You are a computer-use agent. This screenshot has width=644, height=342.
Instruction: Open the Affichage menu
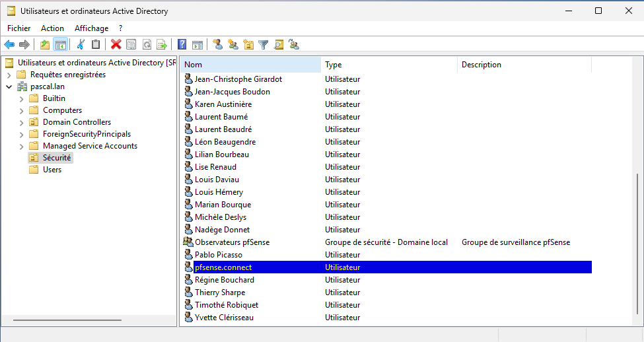[92, 28]
